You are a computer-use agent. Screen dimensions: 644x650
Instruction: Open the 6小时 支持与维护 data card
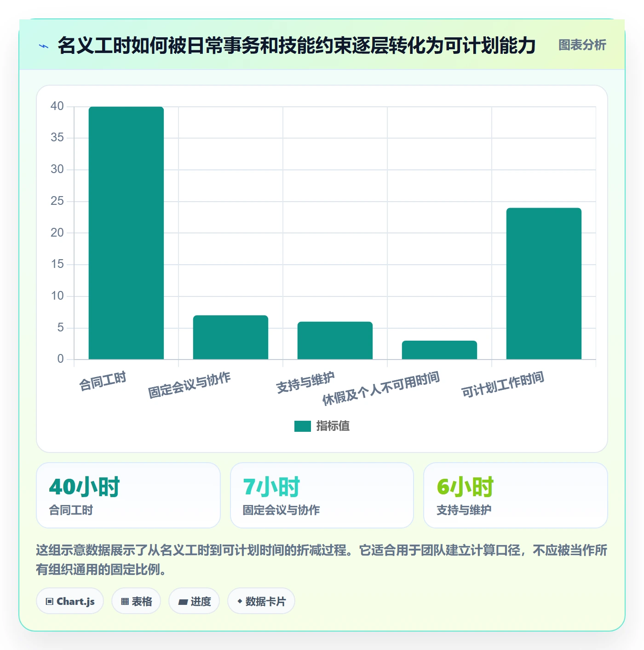click(516, 495)
